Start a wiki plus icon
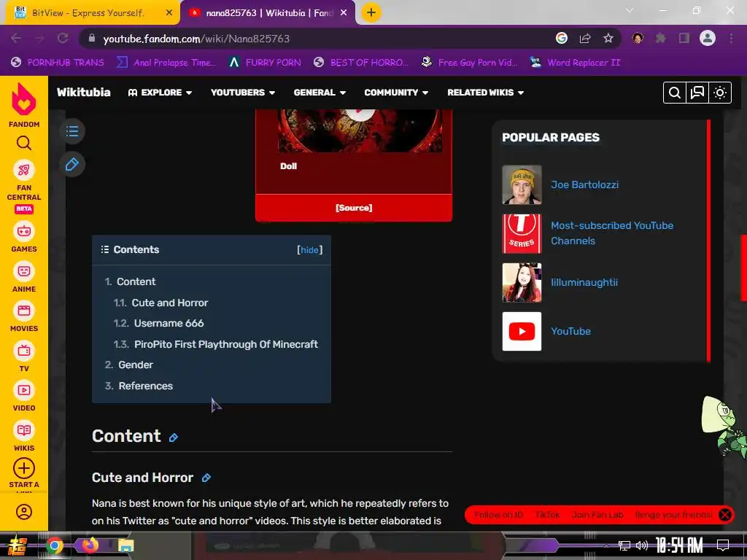Image resolution: width=747 pixels, height=560 pixels. click(x=24, y=469)
